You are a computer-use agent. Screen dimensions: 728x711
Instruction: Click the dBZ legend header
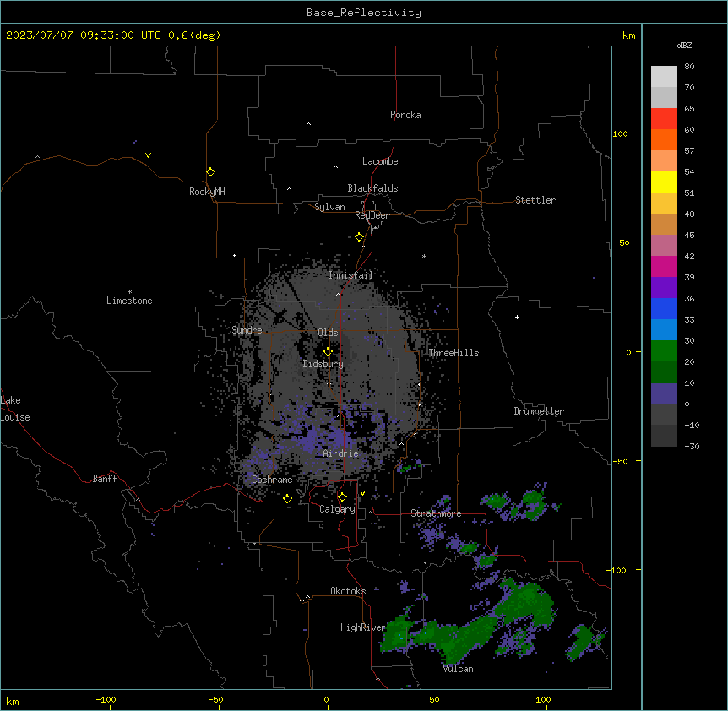[684, 46]
